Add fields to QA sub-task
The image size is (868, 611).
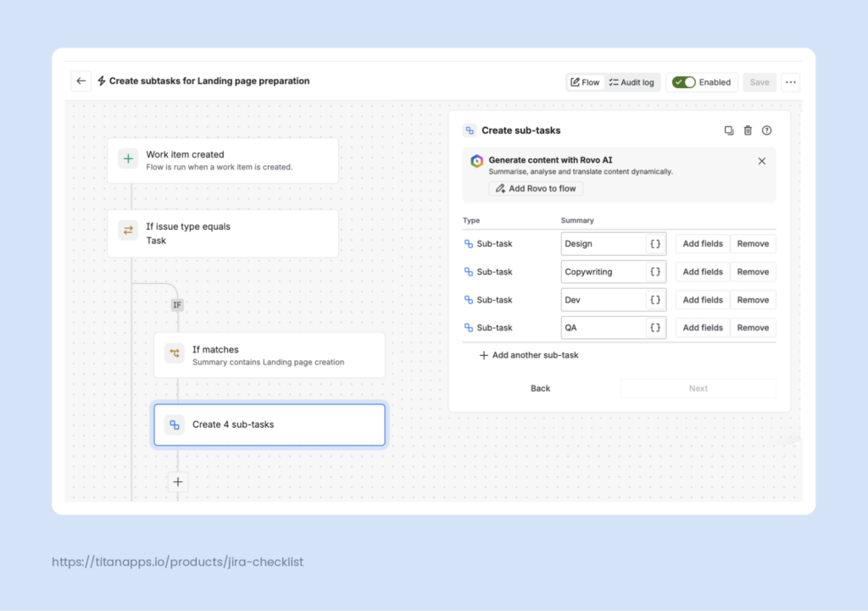(703, 328)
